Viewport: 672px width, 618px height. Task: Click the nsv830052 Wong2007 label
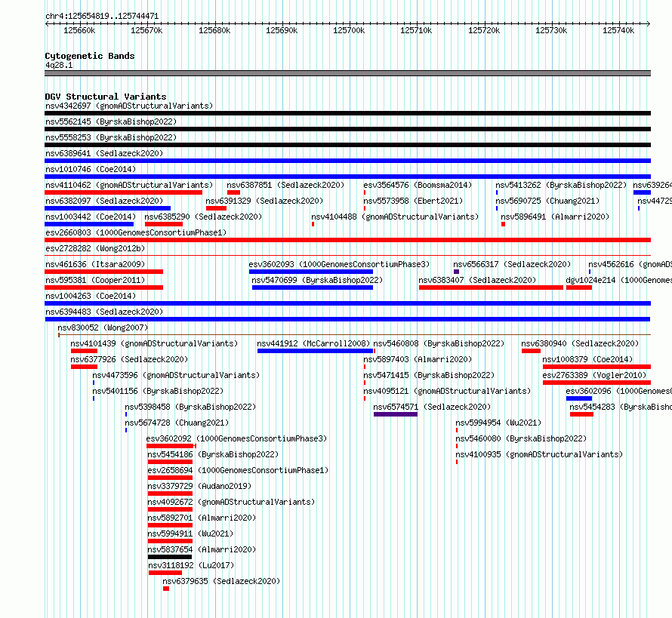point(103,327)
